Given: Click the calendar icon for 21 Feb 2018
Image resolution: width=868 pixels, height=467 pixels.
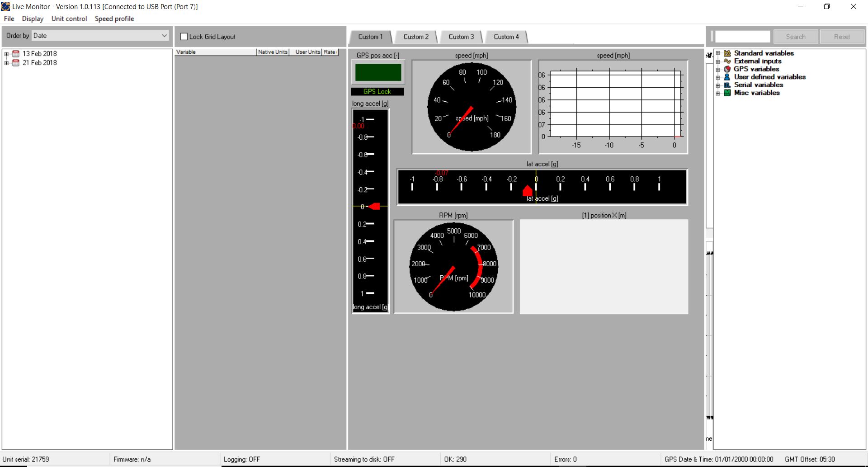Looking at the screenshot, I should [16, 63].
